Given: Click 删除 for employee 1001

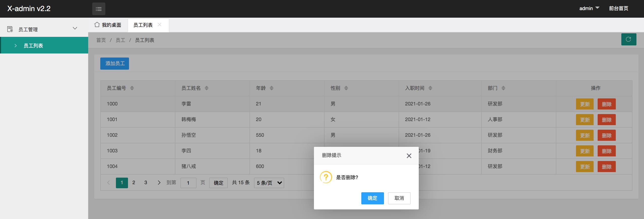Looking at the screenshot, I should pyautogui.click(x=606, y=120).
